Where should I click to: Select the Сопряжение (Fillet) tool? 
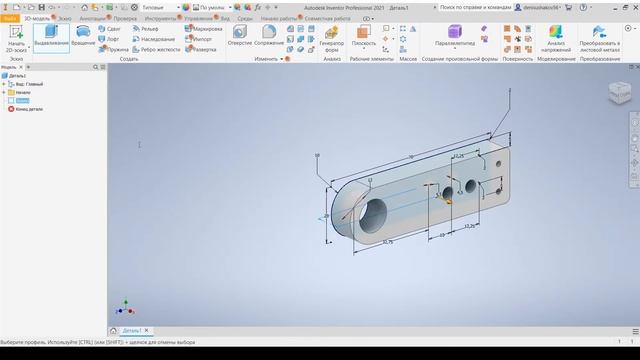click(x=269, y=36)
